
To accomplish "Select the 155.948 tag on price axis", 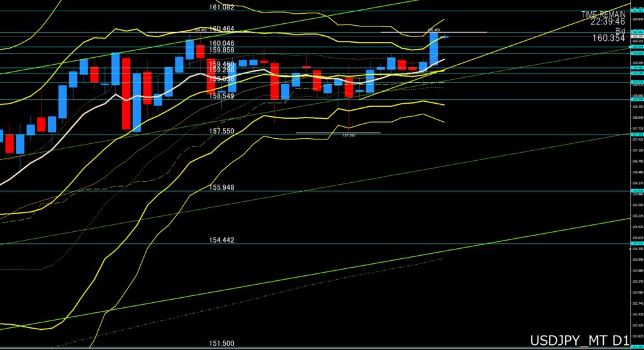I will point(636,190).
